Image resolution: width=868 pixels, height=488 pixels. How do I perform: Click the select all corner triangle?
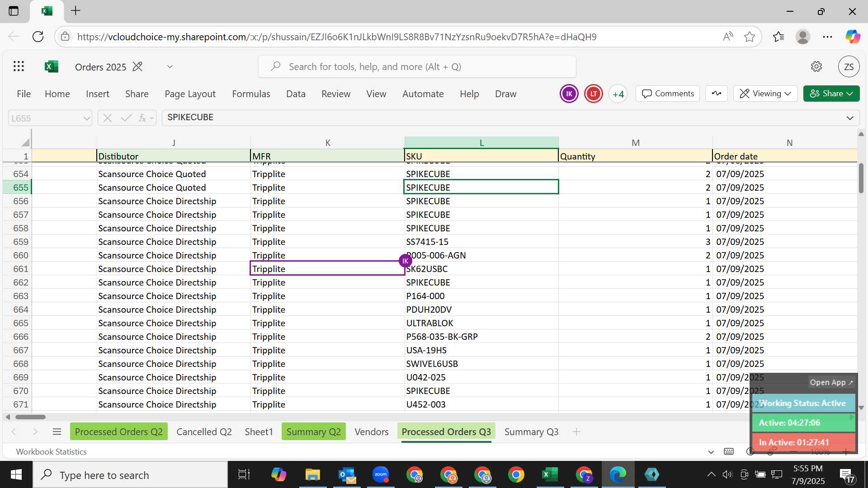tap(25, 142)
